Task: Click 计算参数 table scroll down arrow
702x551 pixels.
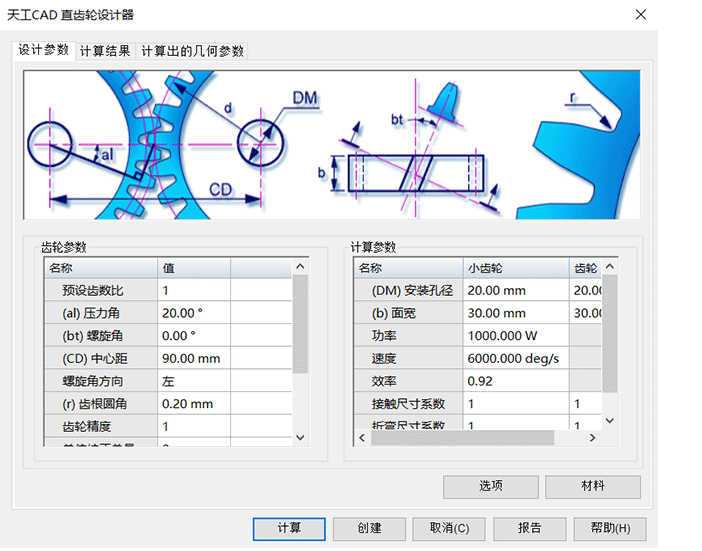Action: (609, 421)
